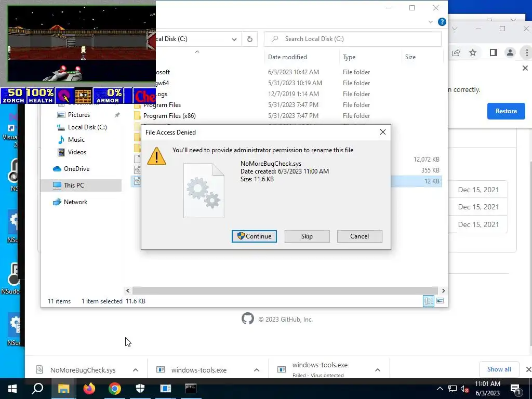The height and width of the screenshot is (399, 532).
Task: Collapse the sort arrow above file list
Action: 197,51
